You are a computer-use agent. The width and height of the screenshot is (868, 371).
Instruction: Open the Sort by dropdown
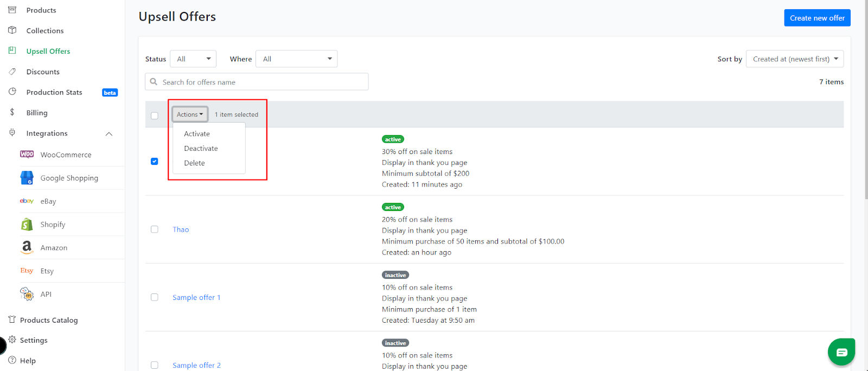tap(795, 59)
